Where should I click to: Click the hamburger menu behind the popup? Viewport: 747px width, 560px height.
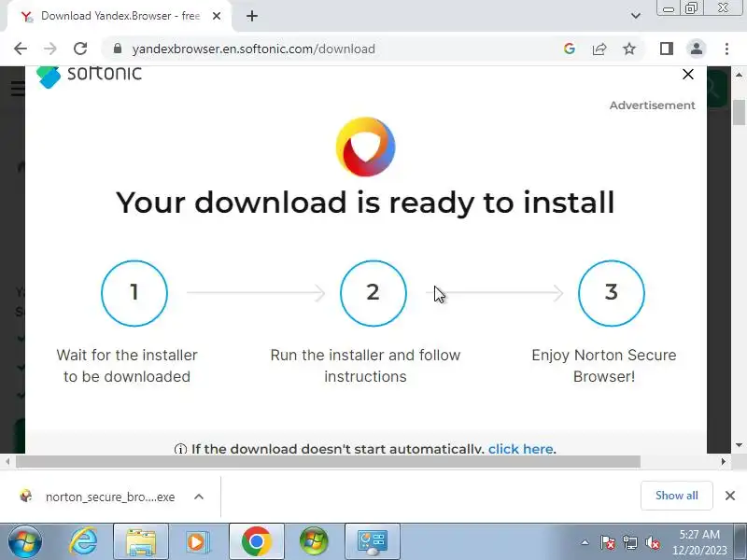tap(18, 89)
